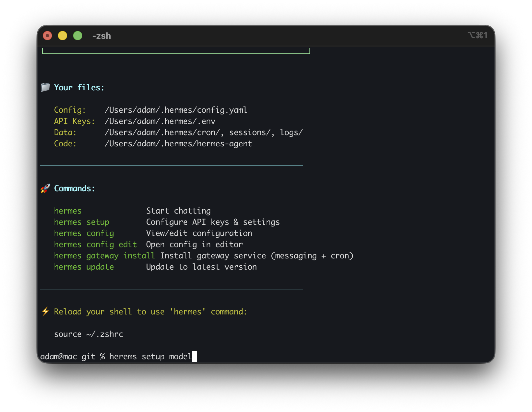Click the 'Code:' label
The width and height of the screenshot is (532, 412).
(x=65, y=144)
